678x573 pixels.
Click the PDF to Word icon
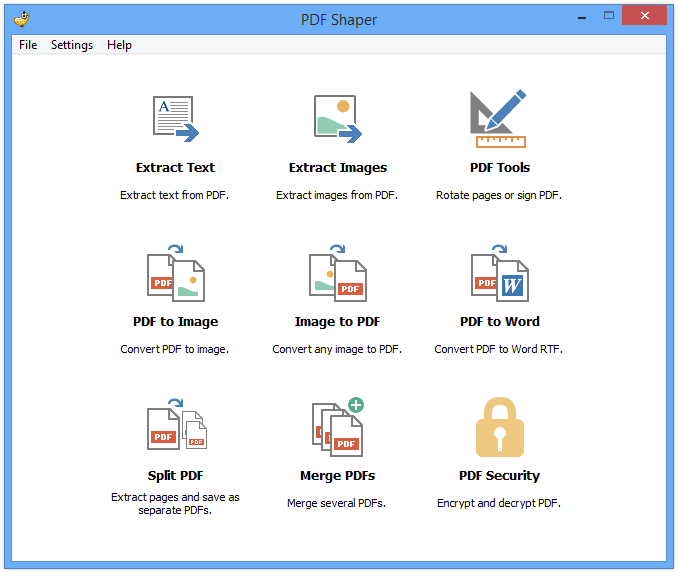pyautogui.click(x=500, y=273)
